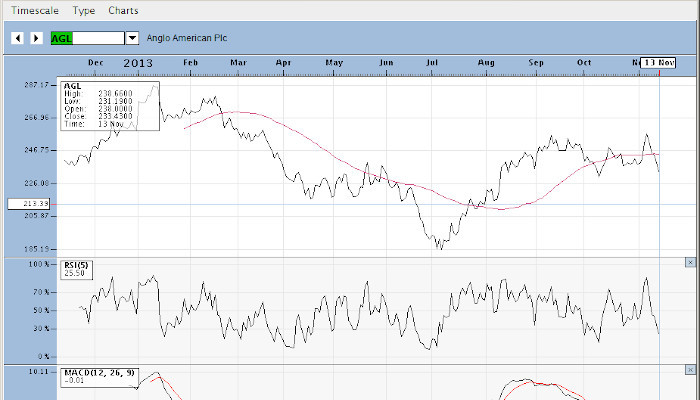Close the MACD indicator panel
This screenshot has width=700, height=400.
pos(690,370)
